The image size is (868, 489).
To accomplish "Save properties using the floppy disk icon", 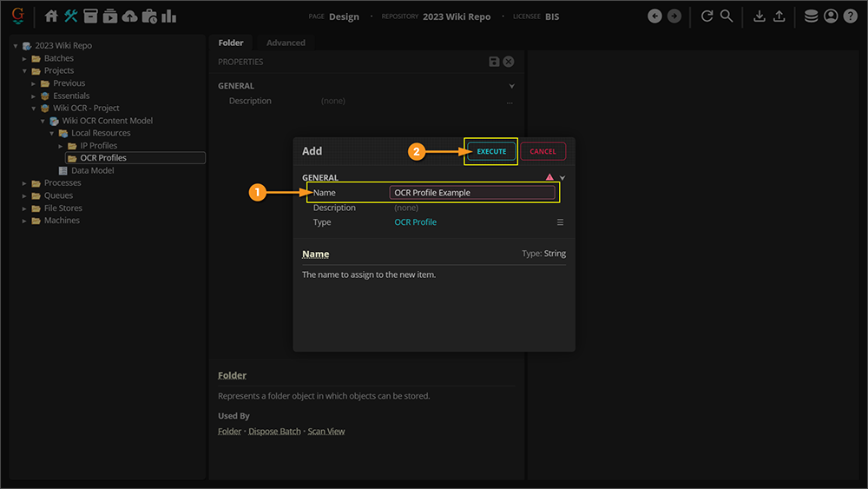I will point(494,62).
